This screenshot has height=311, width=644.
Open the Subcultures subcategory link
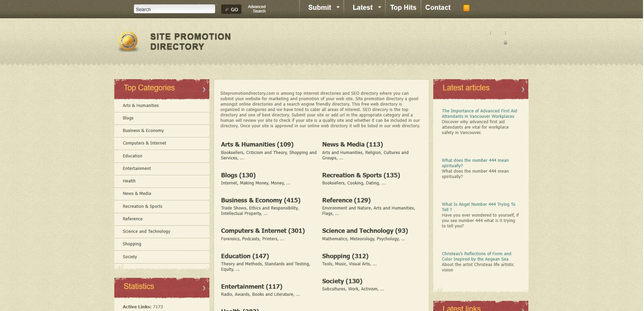click(333, 289)
